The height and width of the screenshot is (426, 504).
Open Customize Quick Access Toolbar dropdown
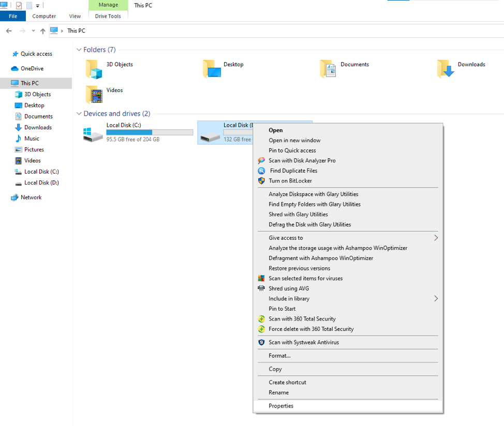click(x=38, y=6)
